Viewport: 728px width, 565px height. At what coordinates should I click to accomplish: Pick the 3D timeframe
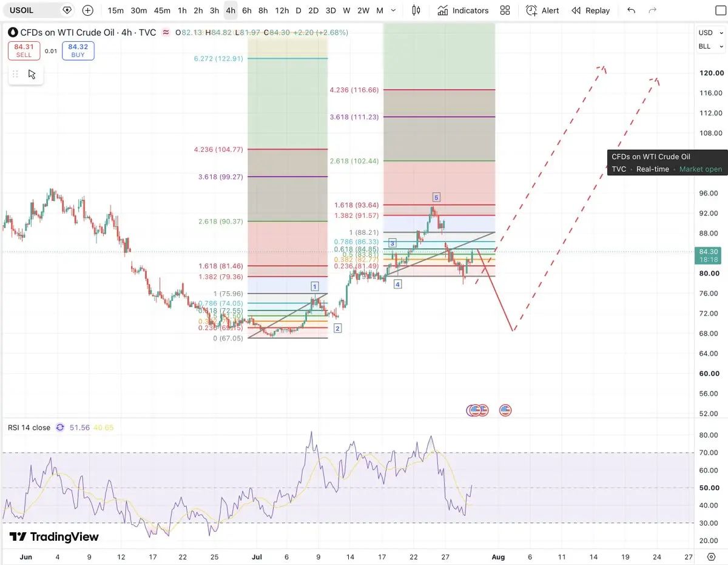331,10
